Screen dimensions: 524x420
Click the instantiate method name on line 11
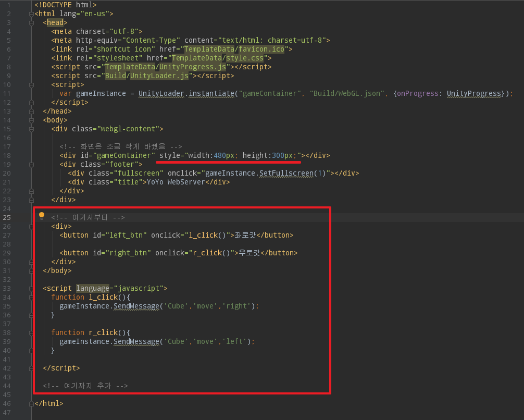pyautogui.click(x=211, y=94)
